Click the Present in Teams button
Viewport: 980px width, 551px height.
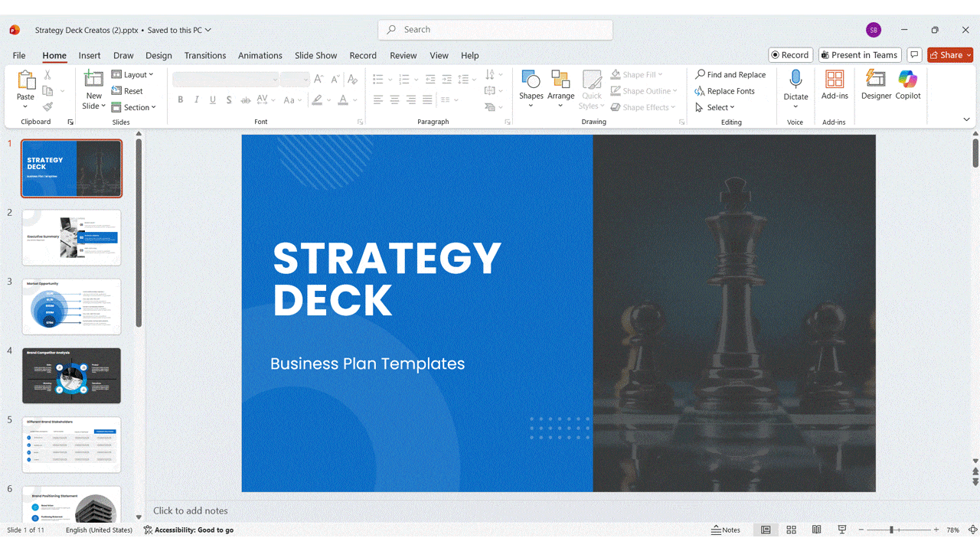pos(858,55)
